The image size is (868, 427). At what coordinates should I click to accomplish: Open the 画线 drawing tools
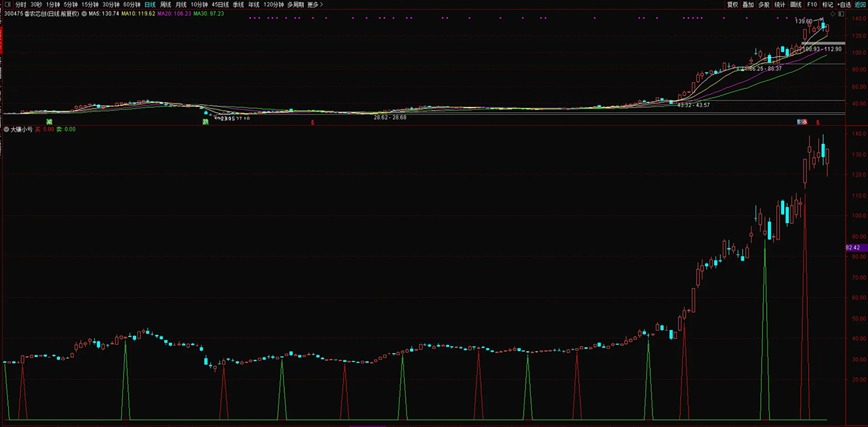click(x=796, y=4)
